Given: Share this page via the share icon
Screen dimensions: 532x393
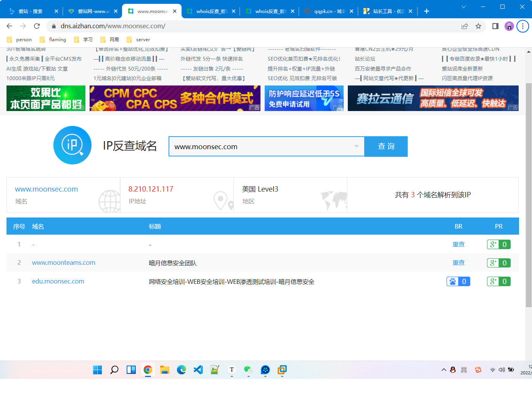Looking at the screenshot, I should click(464, 26).
